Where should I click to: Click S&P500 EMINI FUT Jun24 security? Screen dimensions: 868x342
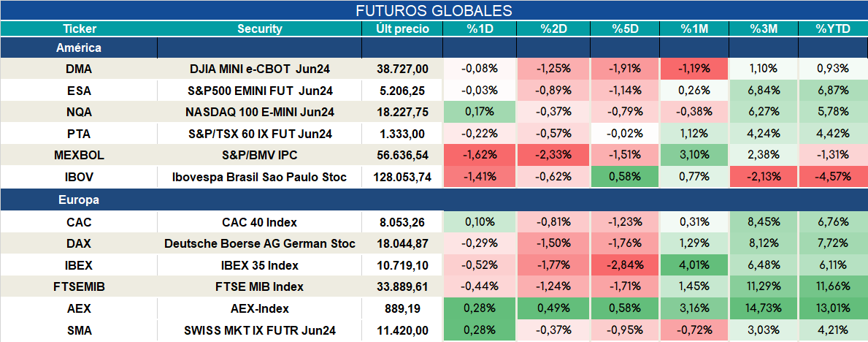pyautogui.click(x=260, y=91)
